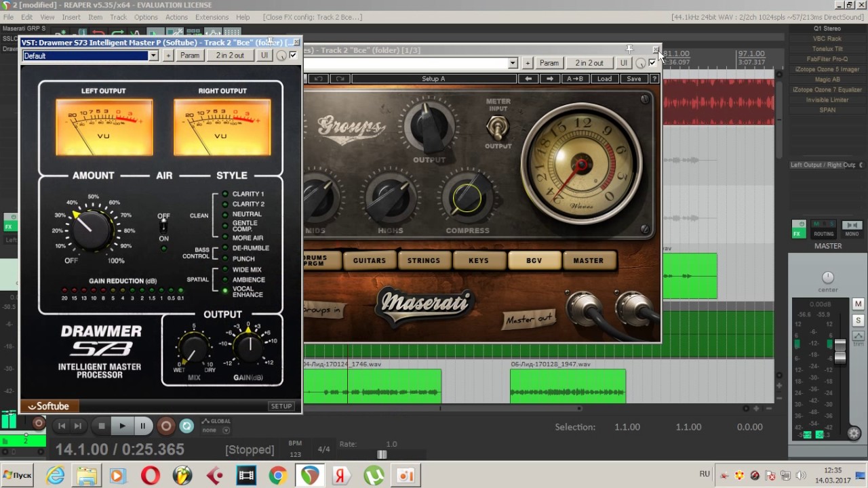Select the BGV group in Maserati
Screen dimensions: 868x488
click(534, 260)
